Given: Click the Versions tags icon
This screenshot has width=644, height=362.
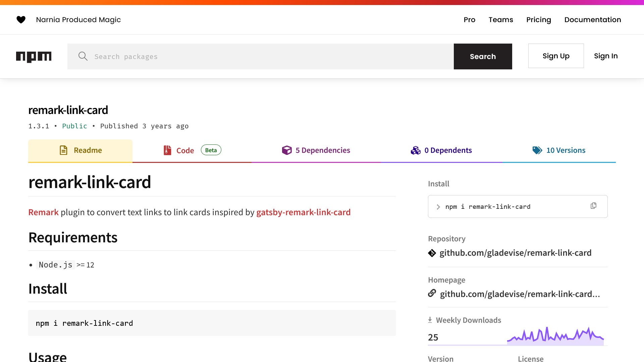Looking at the screenshot, I should click(x=537, y=150).
